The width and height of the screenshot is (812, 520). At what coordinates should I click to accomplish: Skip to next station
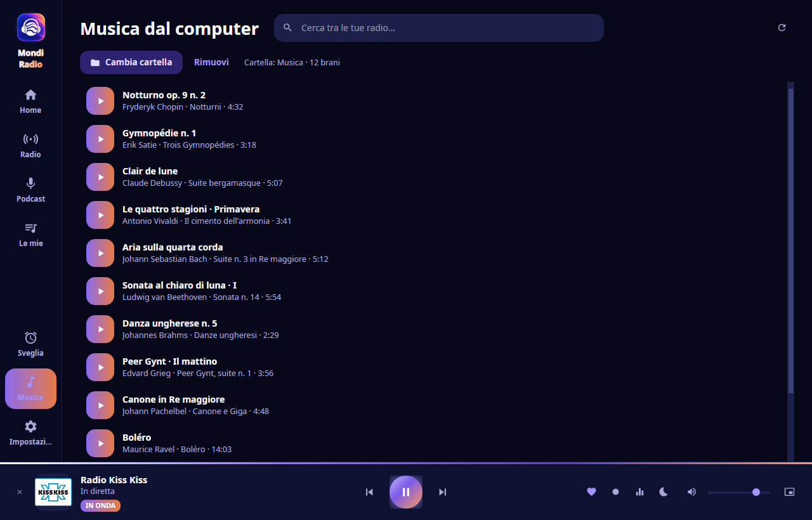tap(443, 492)
